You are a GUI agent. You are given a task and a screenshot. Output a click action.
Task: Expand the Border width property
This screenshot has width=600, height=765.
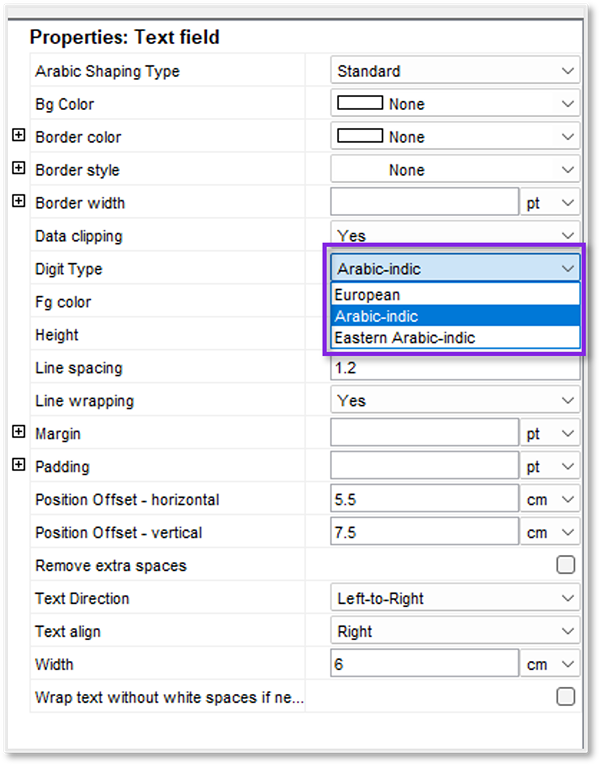pos(19,201)
